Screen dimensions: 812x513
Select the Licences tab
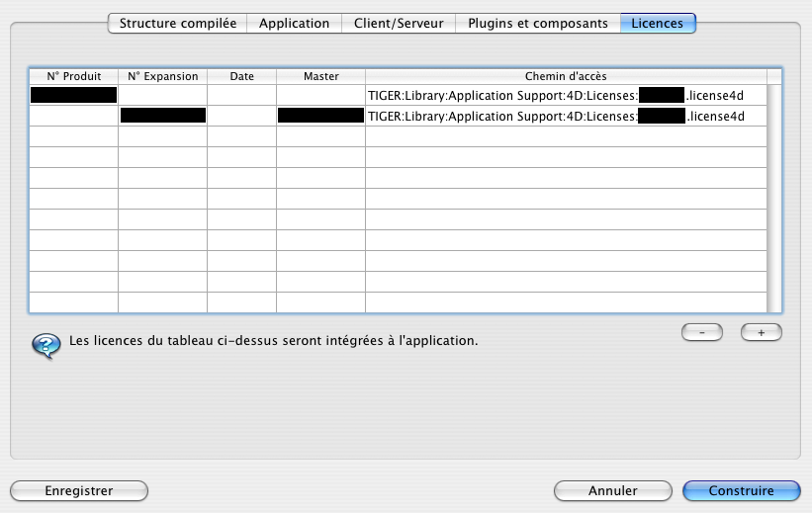pyautogui.click(x=658, y=23)
